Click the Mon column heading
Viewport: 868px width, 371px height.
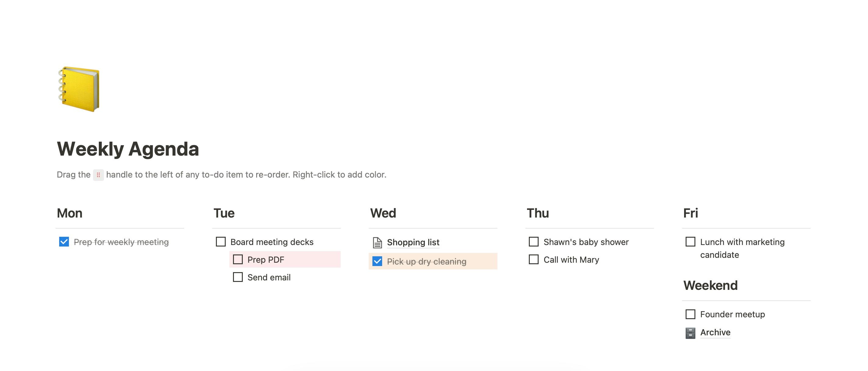(x=70, y=213)
